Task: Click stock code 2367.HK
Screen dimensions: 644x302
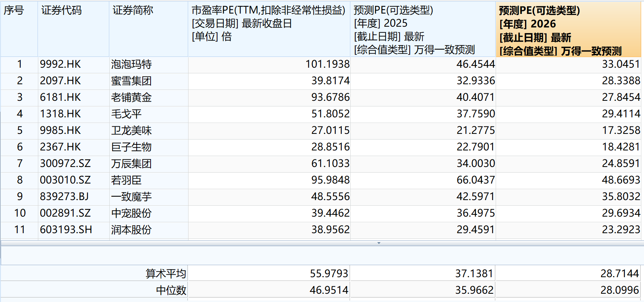Action: pos(60,147)
